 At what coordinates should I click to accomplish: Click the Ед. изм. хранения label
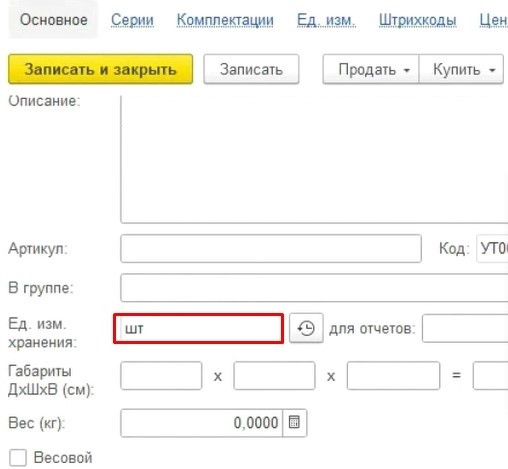tap(42, 333)
